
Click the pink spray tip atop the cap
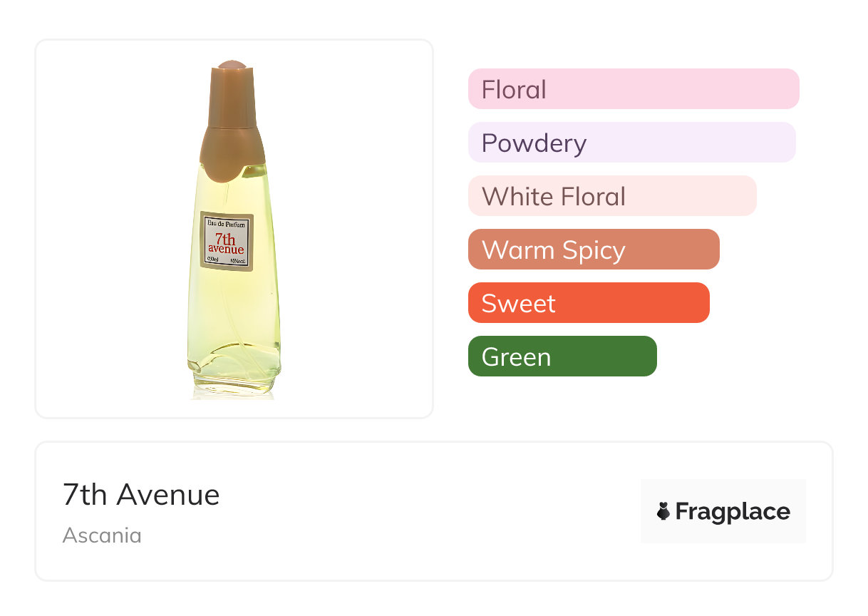(232, 65)
